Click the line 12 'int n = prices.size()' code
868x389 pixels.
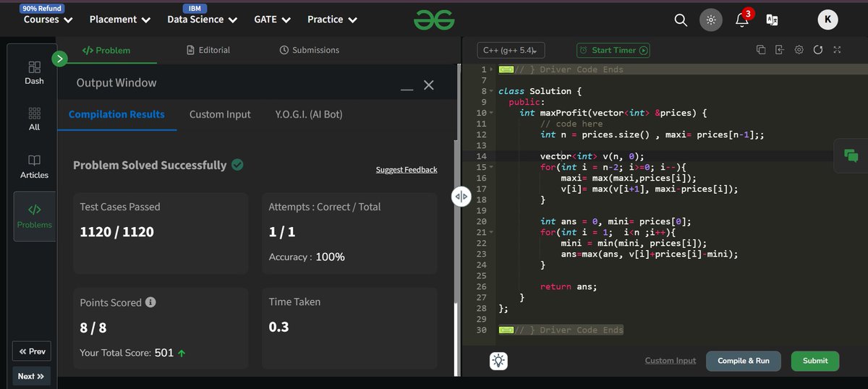652,134
